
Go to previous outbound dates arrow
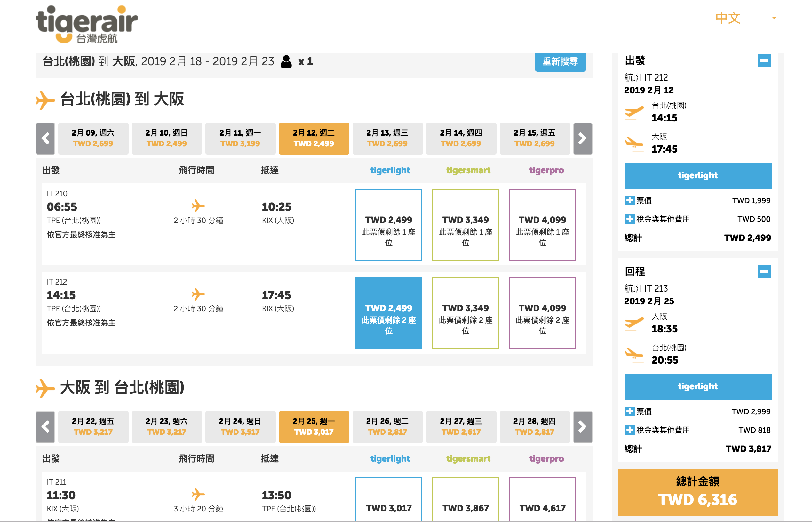click(45, 138)
